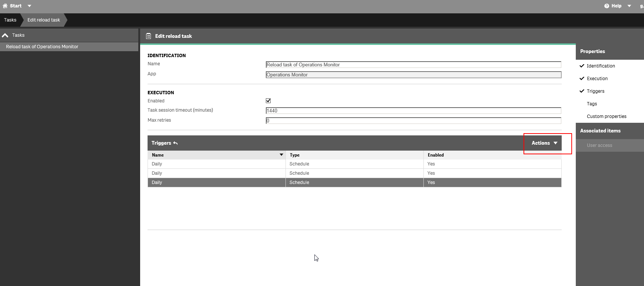Click the Edit reload task header icon

point(149,36)
